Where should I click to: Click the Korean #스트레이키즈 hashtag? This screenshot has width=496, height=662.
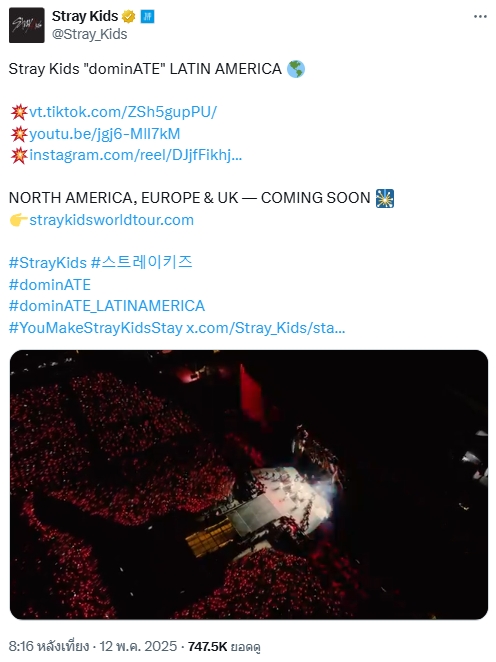[142, 262]
